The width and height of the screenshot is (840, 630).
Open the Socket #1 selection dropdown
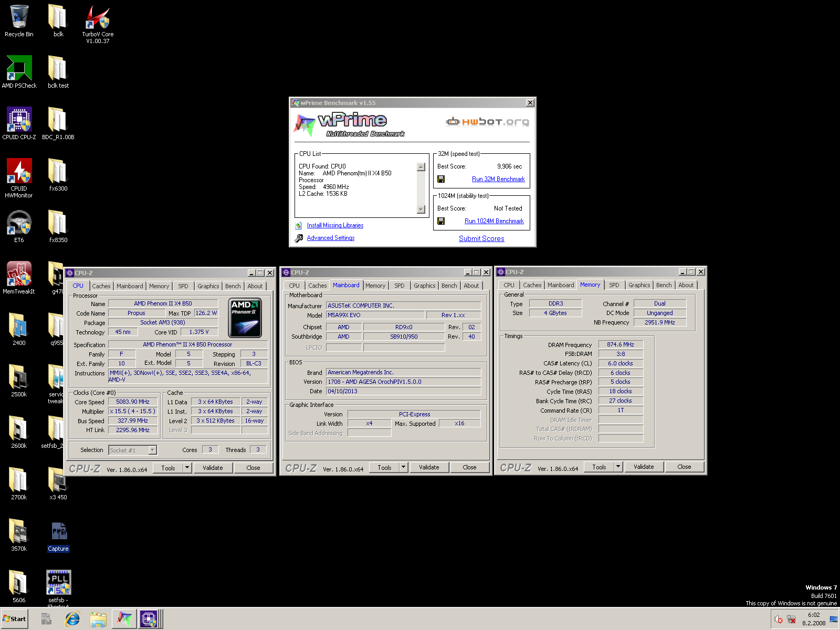[153, 450]
